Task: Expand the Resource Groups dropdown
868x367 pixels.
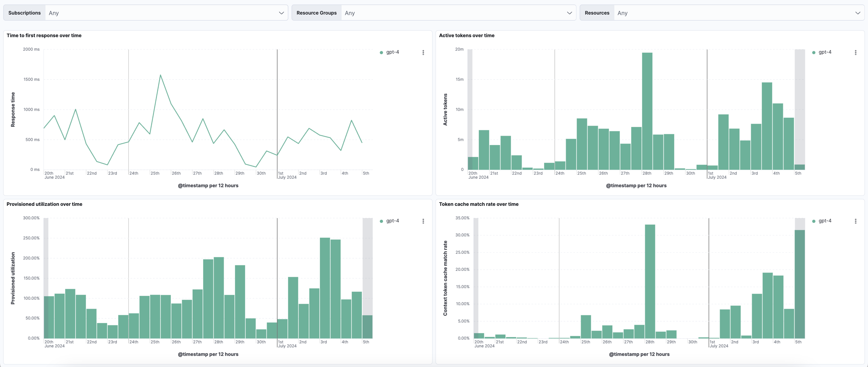Action: 452,13
